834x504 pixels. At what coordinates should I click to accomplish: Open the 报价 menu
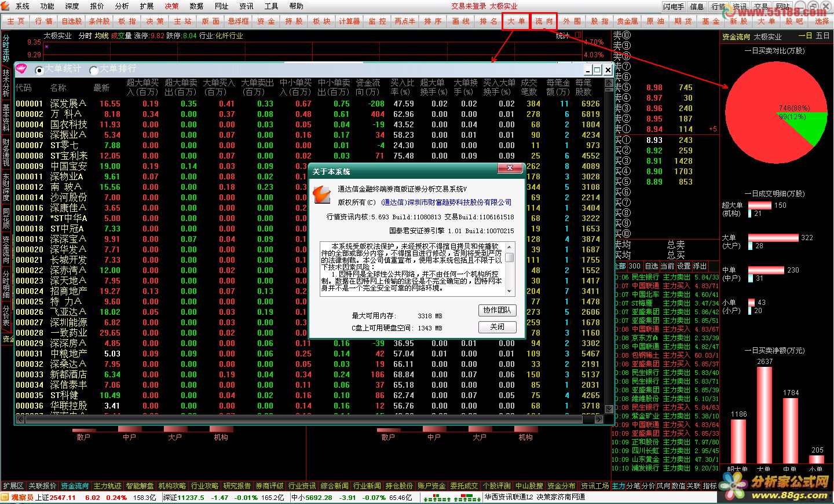pyautogui.click(x=97, y=6)
